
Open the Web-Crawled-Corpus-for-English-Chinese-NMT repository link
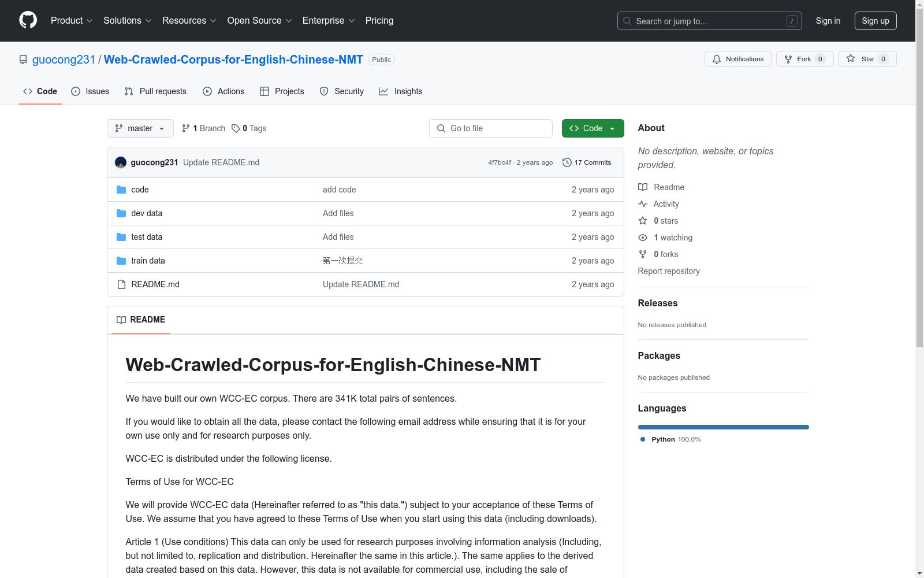coord(233,60)
